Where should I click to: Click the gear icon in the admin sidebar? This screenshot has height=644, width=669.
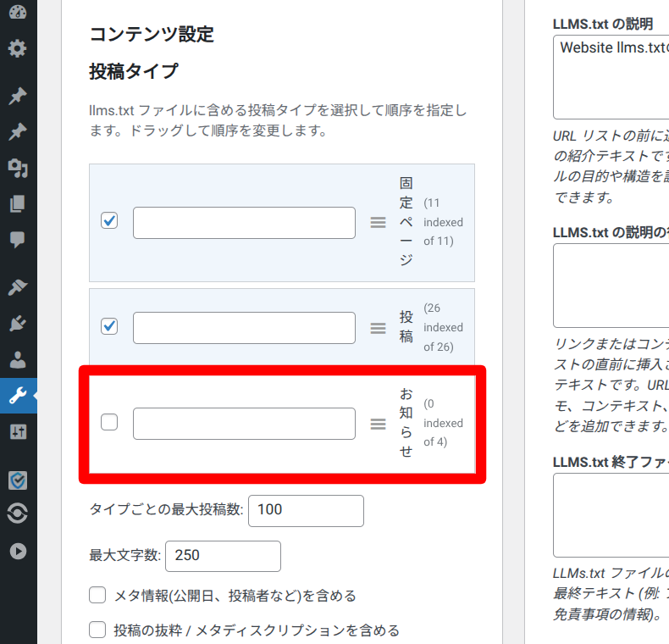[x=18, y=48]
